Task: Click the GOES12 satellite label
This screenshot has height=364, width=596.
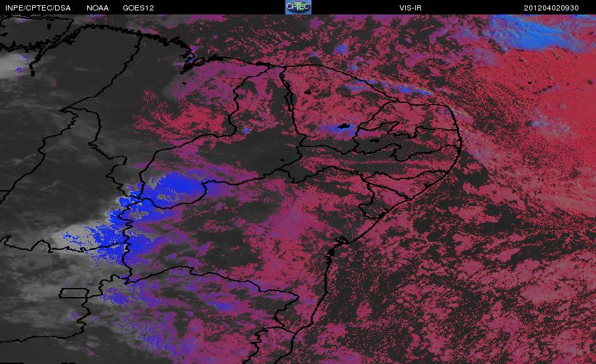Action: pos(138,8)
